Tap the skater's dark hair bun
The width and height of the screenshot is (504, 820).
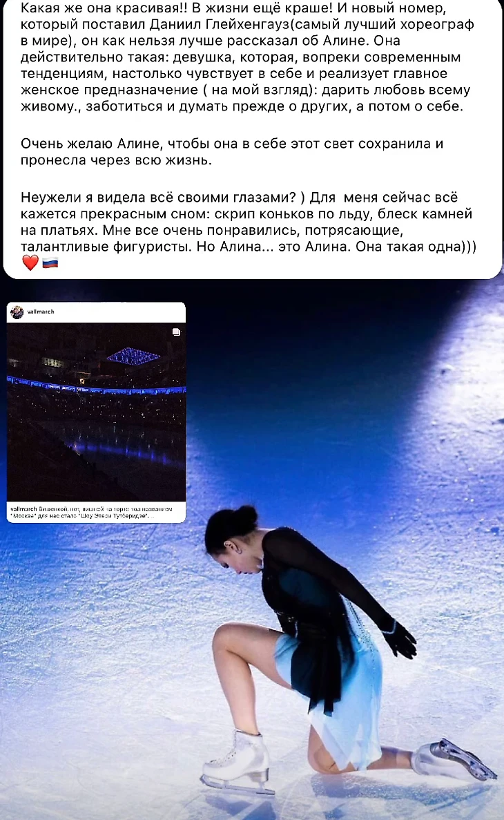pyautogui.click(x=244, y=517)
